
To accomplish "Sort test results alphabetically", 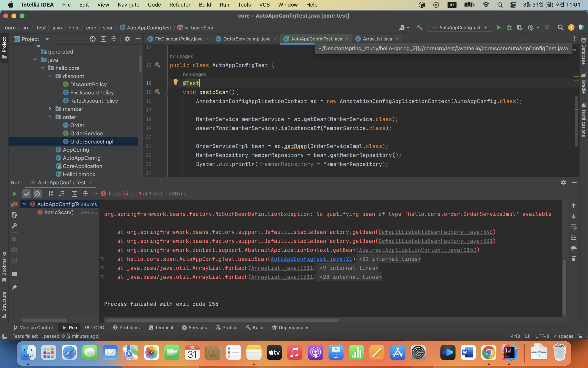I will click(51, 194).
